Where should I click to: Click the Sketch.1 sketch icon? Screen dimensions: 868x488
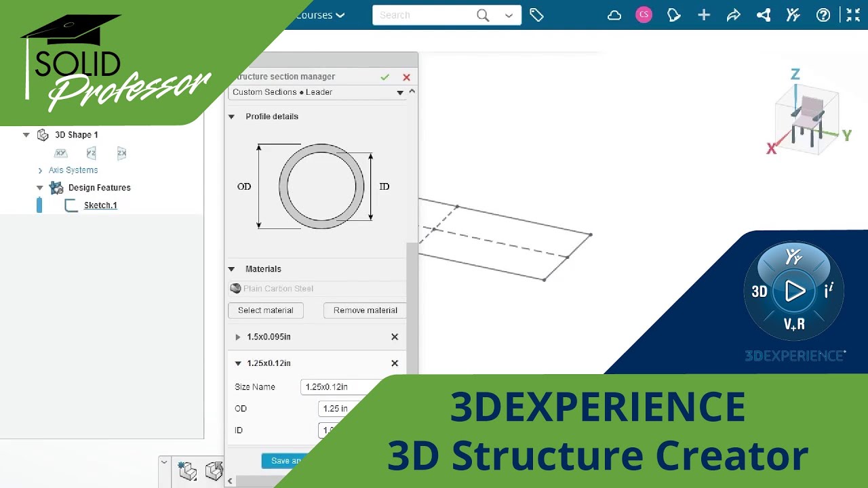click(71, 205)
